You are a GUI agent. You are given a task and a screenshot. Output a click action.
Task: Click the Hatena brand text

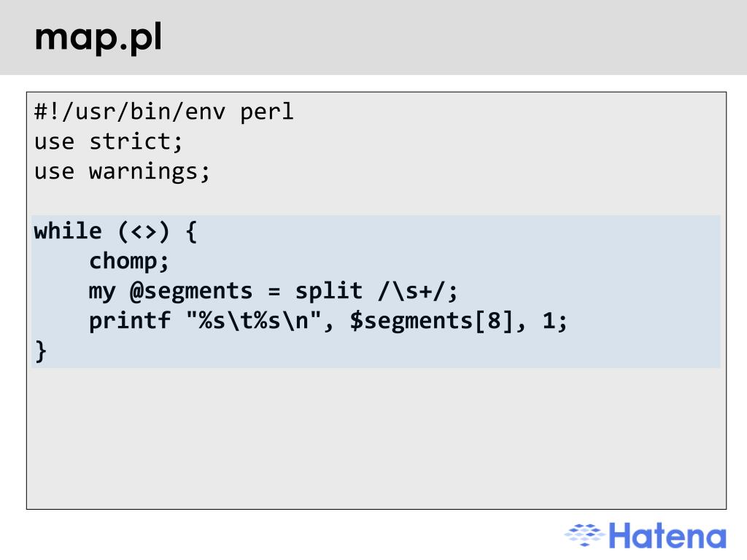point(667,536)
